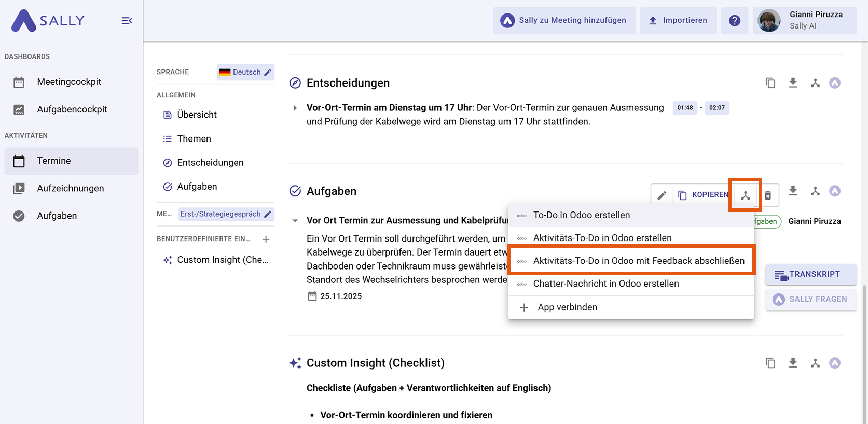Viewport: 868px width, 424px height.
Task: Open the Transkript panel
Action: click(x=810, y=275)
